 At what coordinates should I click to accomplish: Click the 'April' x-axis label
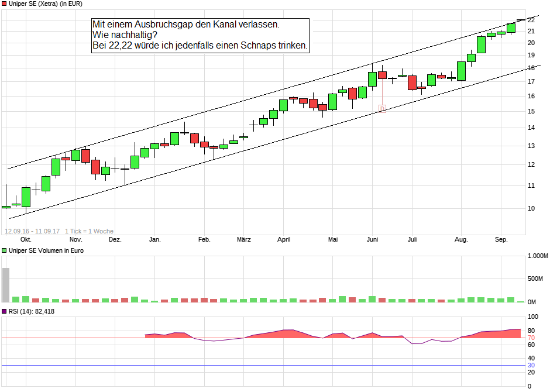[x=284, y=239]
